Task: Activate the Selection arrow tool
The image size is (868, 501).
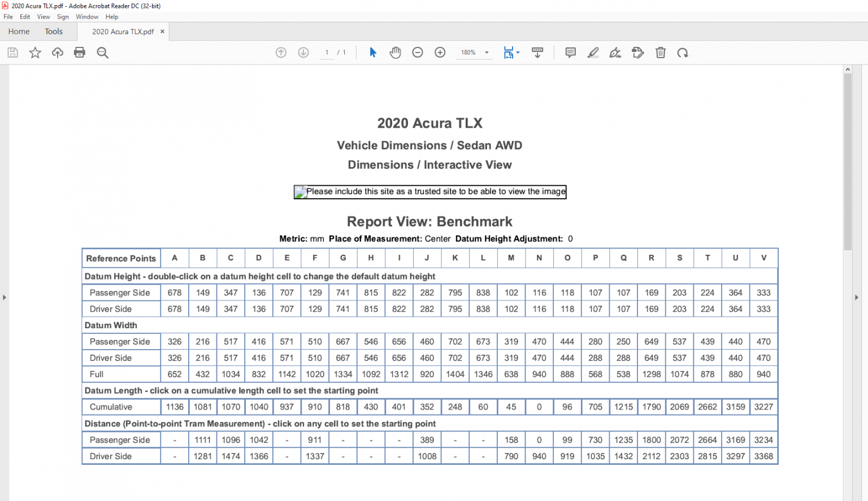Action: (372, 52)
